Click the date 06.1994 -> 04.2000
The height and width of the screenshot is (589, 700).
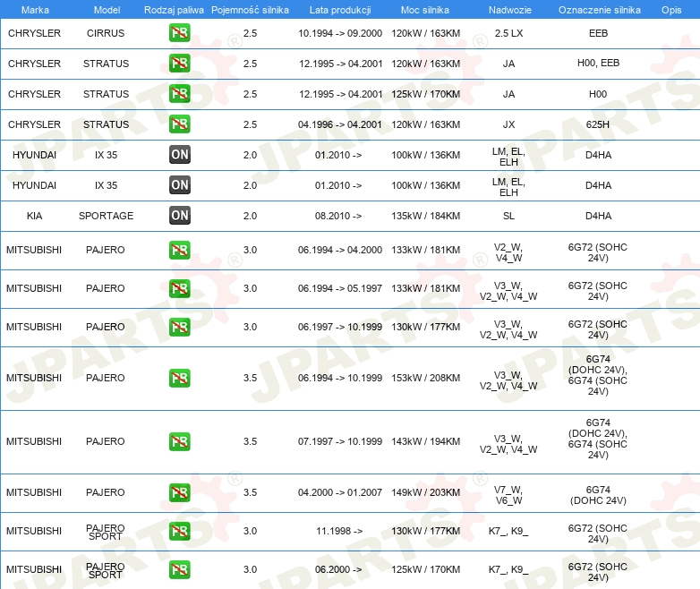[340, 250]
